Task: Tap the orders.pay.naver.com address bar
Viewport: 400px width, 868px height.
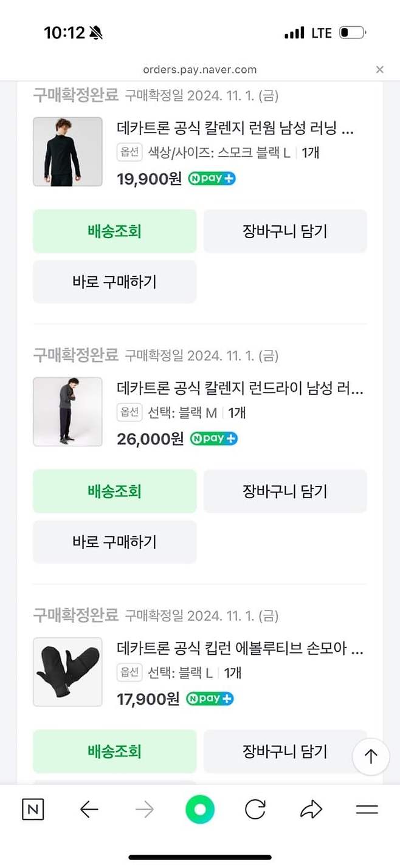Action: tap(200, 70)
